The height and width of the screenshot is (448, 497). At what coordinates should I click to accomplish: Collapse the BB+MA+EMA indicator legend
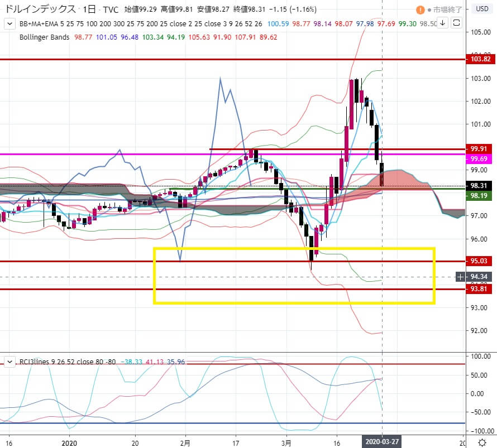point(10,24)
